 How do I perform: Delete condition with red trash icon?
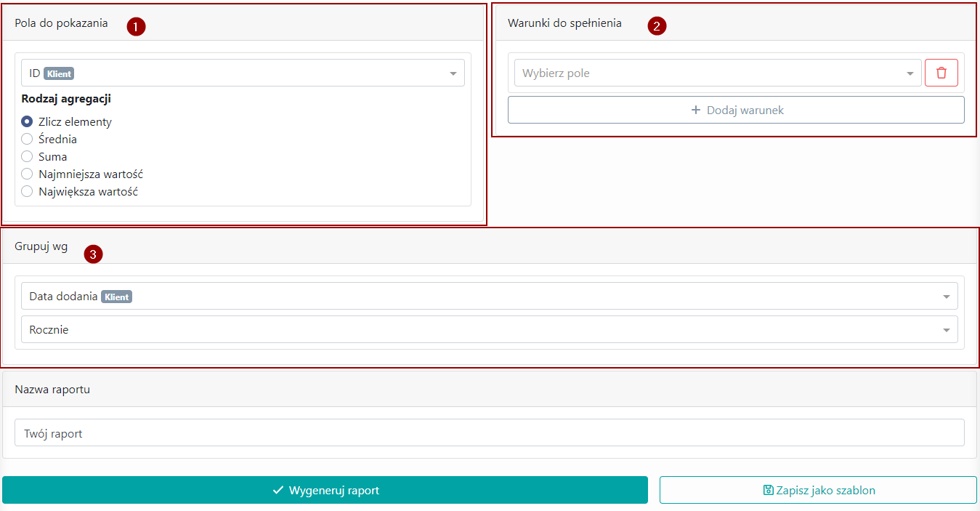(941, 73)
